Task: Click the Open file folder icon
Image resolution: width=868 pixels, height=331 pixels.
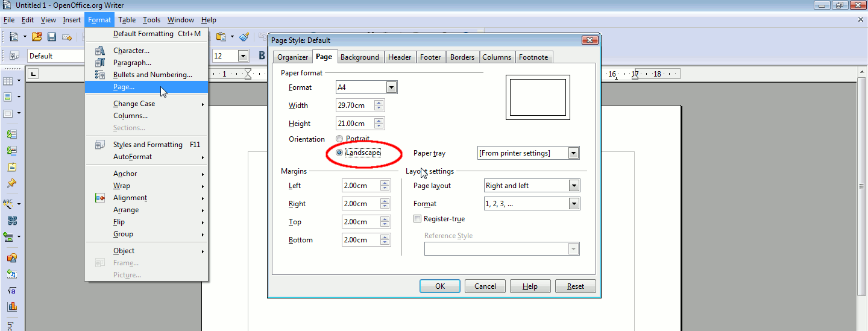Action: pos(37,37)
